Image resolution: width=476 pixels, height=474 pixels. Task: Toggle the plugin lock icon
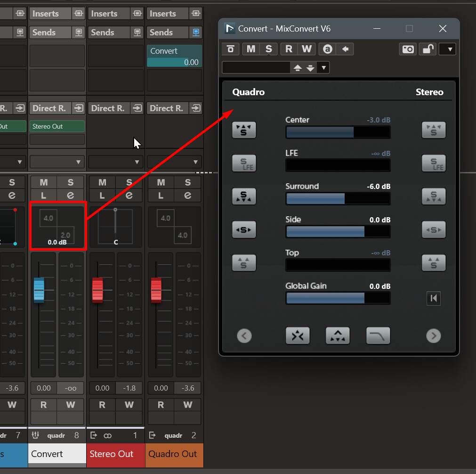(x=428, y=49)
